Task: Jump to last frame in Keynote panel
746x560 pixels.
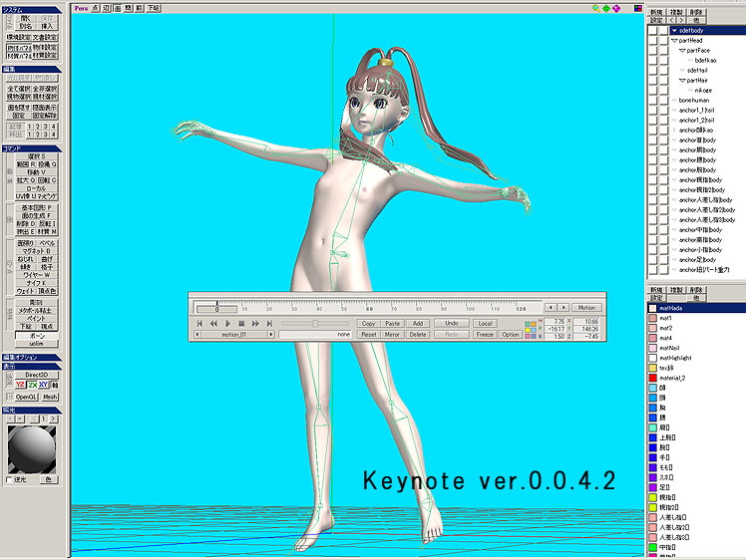Action: click(269, 323)
